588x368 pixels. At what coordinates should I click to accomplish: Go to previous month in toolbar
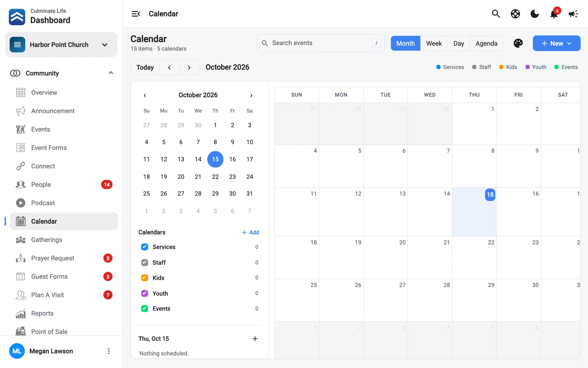tap(169, 67)
